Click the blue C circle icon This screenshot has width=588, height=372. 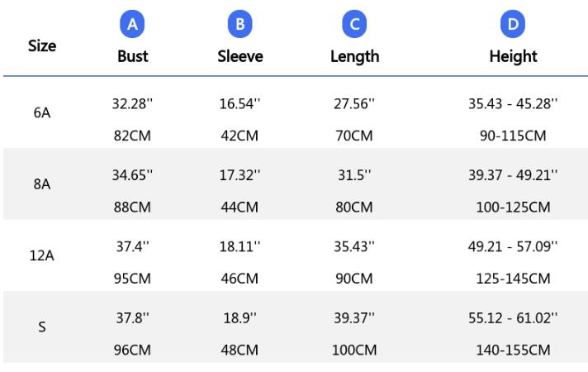(x=354, y=24)
